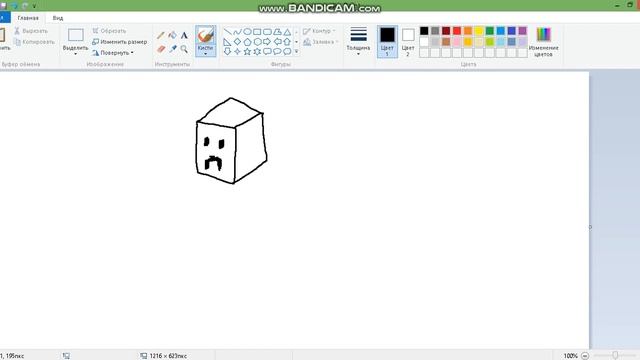
Task: Open the Повернуть rotate dropdown
Action: click(113, 53)
